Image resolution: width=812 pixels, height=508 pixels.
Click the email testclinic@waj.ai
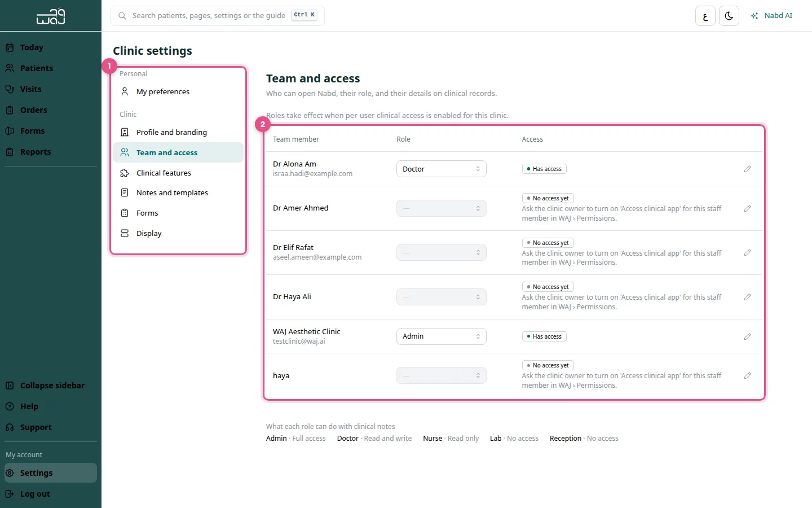299,341
